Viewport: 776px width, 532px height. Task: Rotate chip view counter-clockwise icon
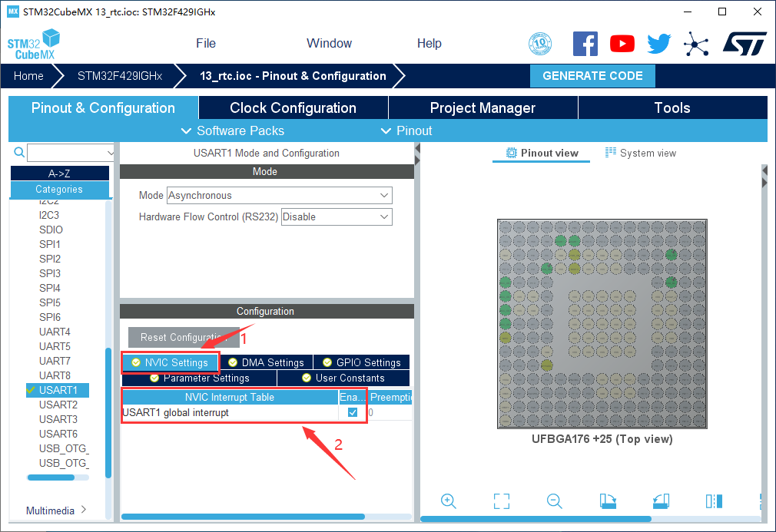point(662,501)
